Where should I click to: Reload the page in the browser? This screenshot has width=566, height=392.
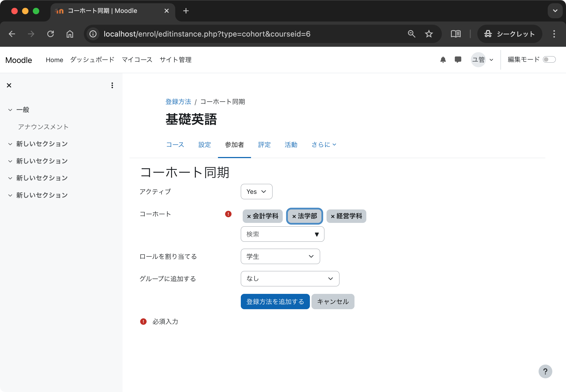(51, 34)
